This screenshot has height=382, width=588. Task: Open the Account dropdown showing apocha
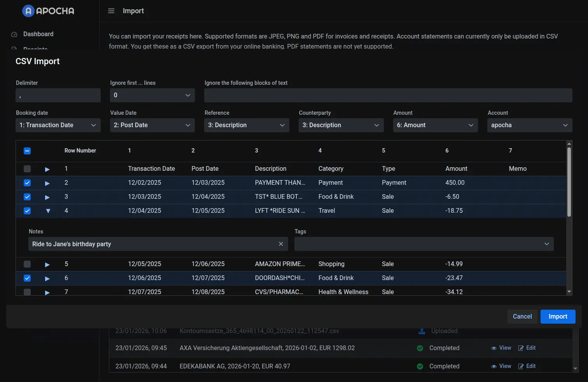(529, 125)
